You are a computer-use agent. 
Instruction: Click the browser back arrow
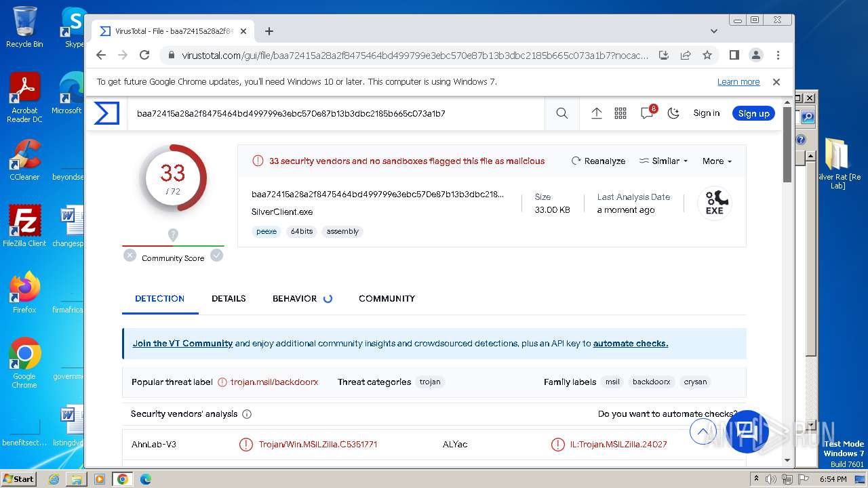101,55
